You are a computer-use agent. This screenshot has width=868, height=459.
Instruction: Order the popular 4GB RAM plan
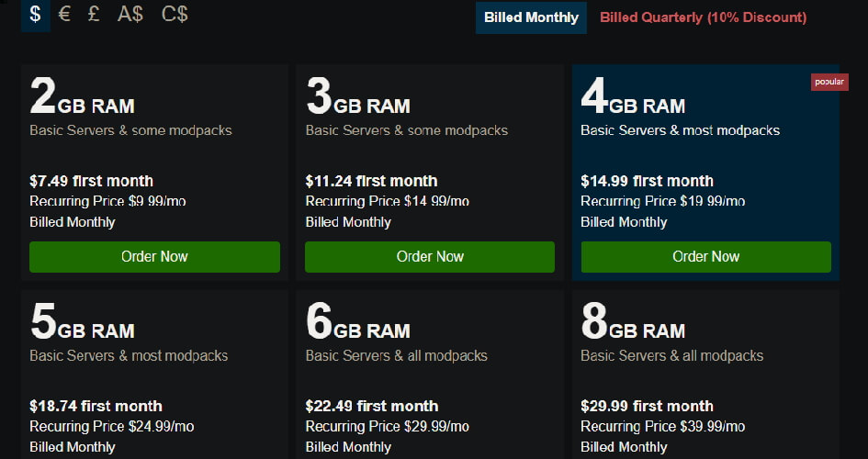pos(705,257)
